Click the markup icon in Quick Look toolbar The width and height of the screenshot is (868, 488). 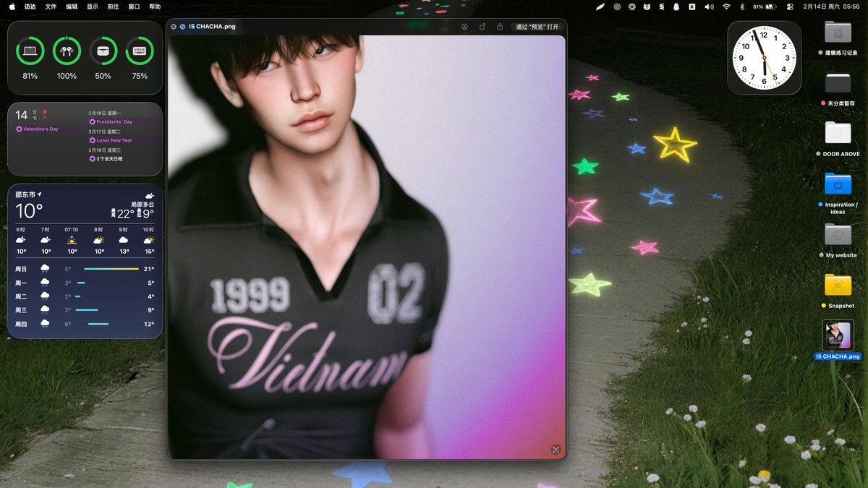tap(464, 27)
